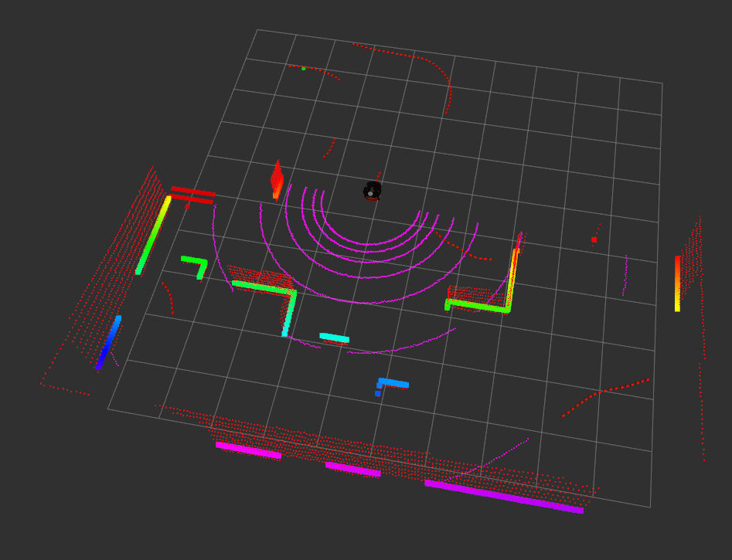Click the orange flame marker
The image size is (732, 560).
(x=277, y=181)
